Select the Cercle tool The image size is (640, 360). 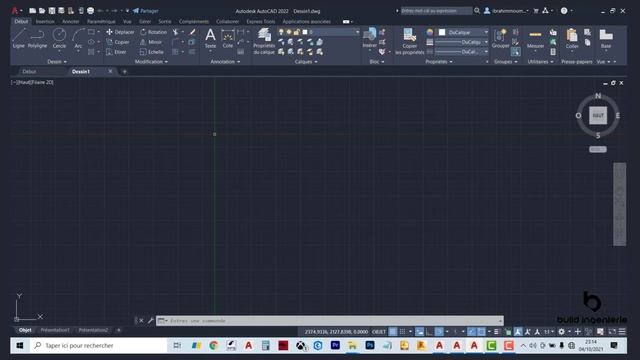(x=59, y=38)
